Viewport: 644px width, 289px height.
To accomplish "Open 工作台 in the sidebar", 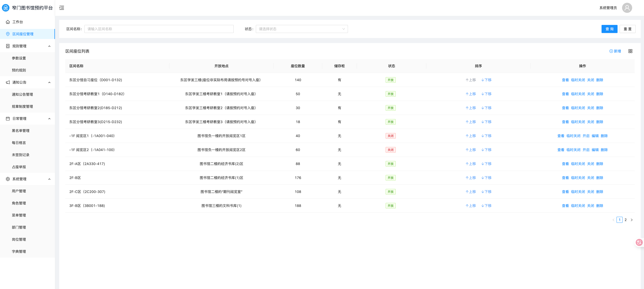I will pyautogui.click(x=18, y=22).
